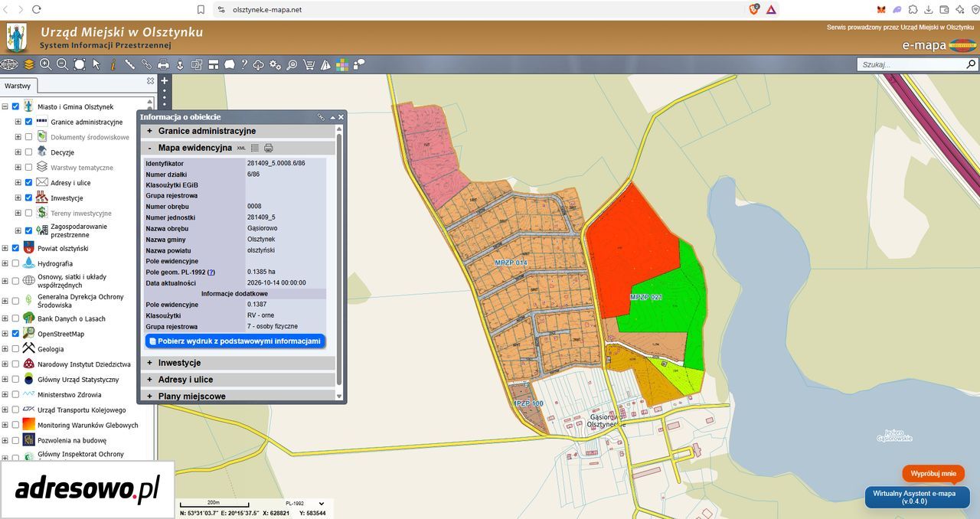980x519 pixels.
Task: Enable the Decyzje layer checkbox
Action: point(29,152)
